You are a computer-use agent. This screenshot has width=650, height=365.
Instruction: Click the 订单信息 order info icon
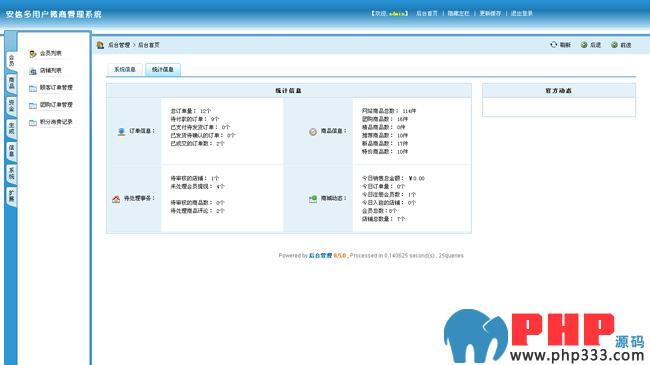point(121,132)
